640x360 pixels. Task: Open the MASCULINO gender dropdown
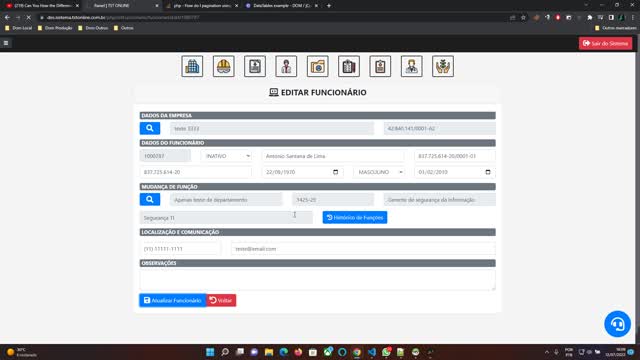379,172
